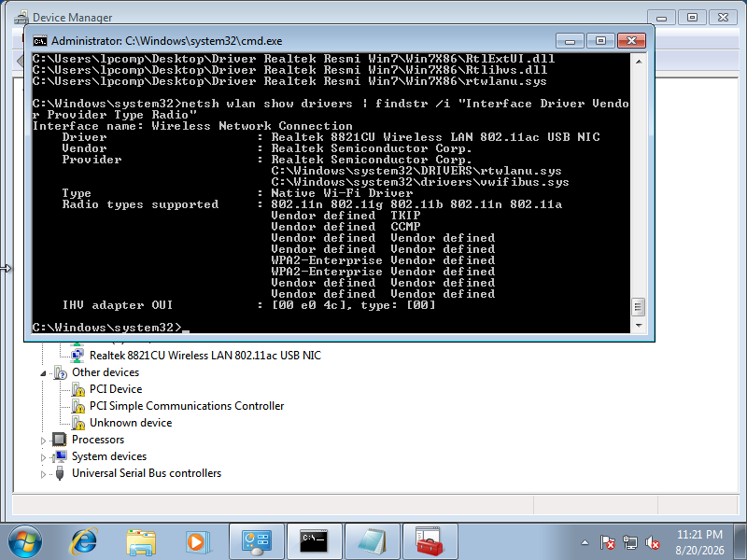
Task: Maximize the Device Manager window
Action: [692, 18]
